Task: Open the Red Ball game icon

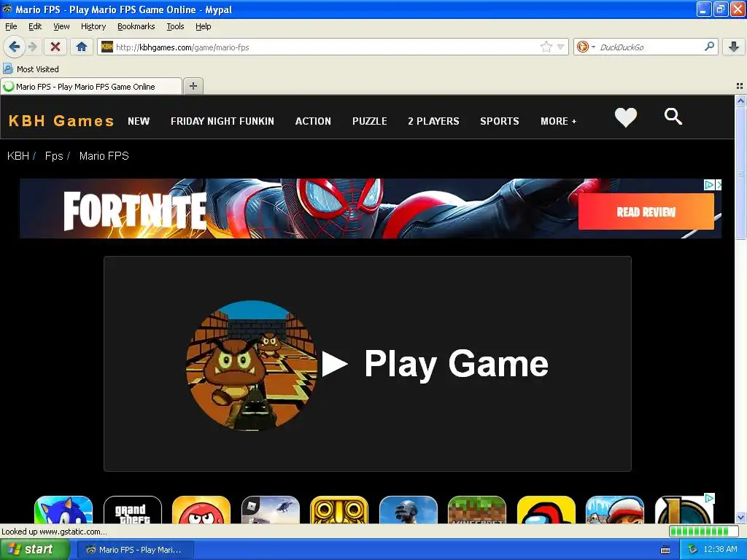Action: (x=201, y=510)
